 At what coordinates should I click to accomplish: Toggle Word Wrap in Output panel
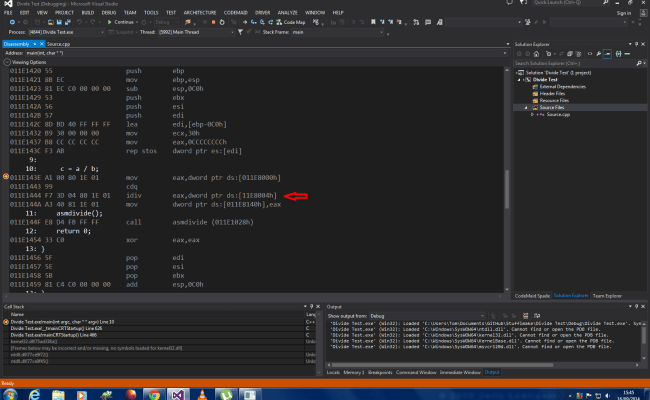537,316
